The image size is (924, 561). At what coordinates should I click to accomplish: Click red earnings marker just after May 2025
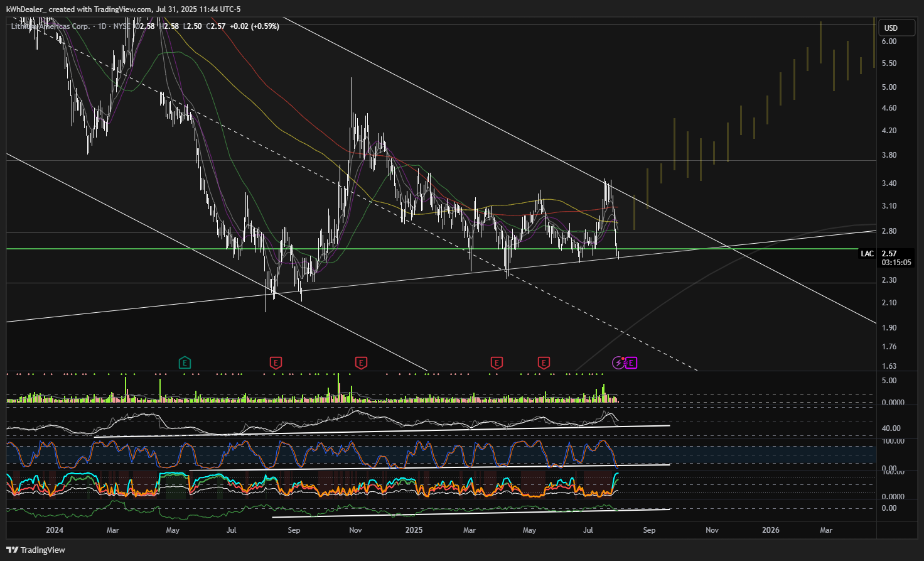pyautogui.click(x=544, y=362)
